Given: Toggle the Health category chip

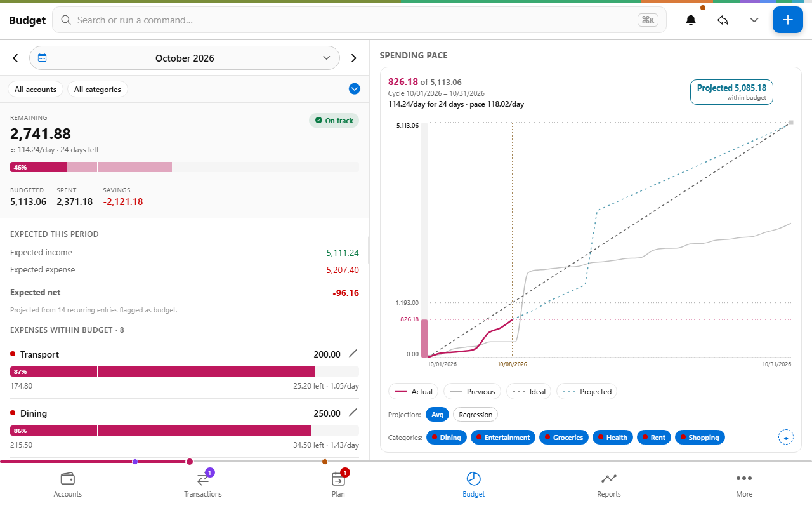Looking at the screenshot, I should (x=613, y=438).
